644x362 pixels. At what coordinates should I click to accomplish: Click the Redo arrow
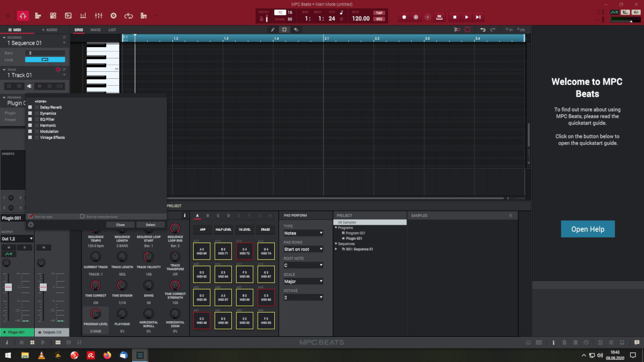pos(492,30)
